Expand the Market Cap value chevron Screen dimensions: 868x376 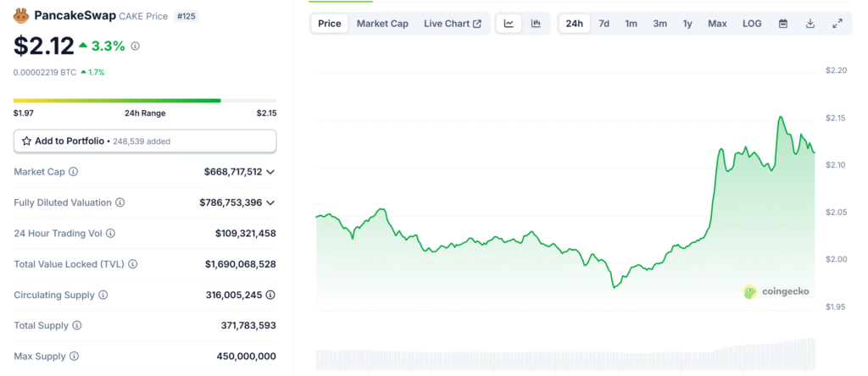point(270,172)
